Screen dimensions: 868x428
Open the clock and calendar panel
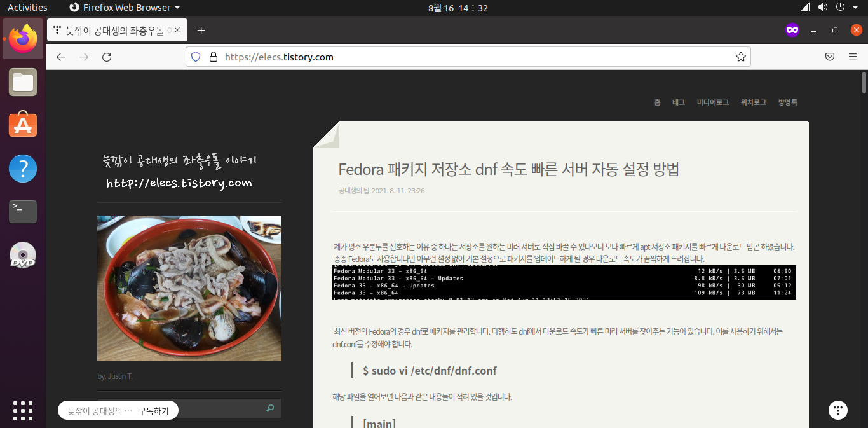458,8
